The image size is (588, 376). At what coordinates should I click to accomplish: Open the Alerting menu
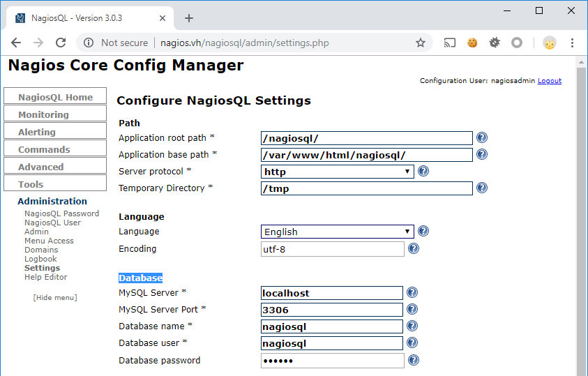point(55,131)
